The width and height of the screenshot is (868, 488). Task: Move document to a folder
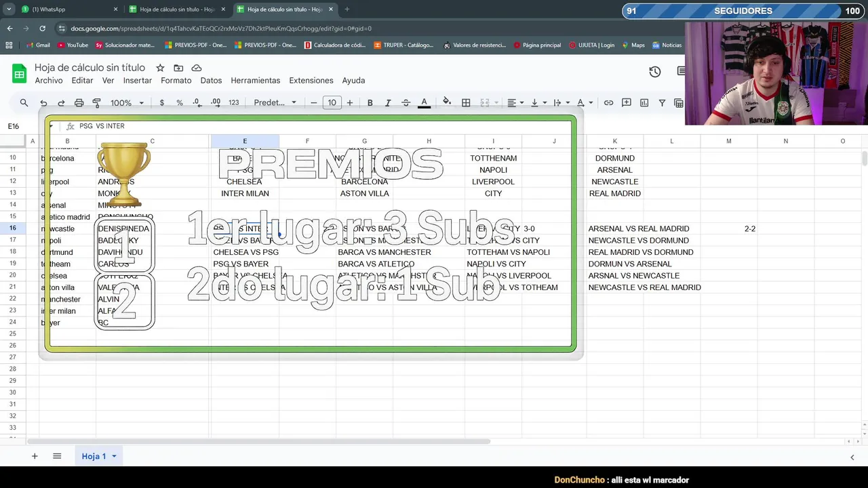pos(178,68)
